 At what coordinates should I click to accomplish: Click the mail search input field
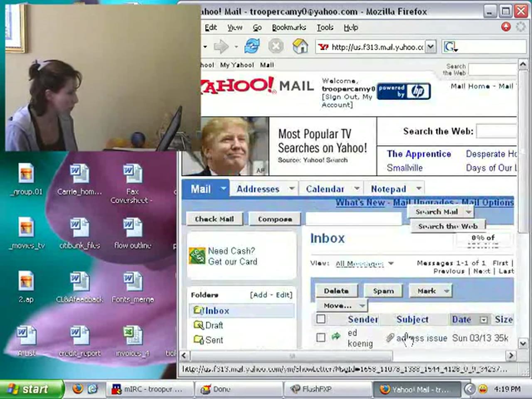pyautogui.click(x=354, y=219)
